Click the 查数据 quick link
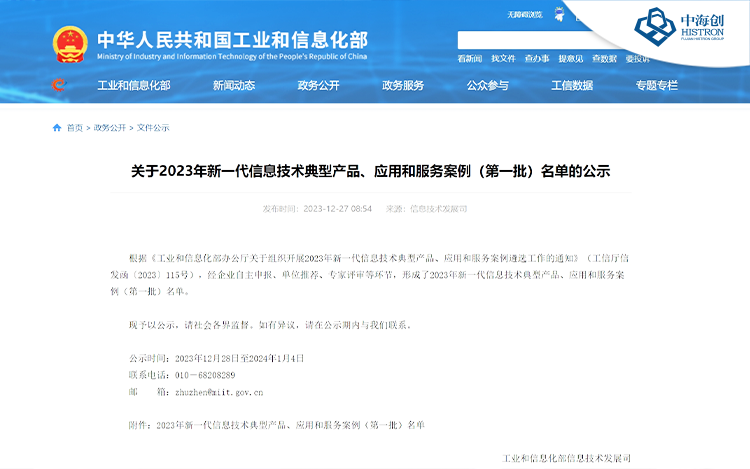 (x=604, y=59)
